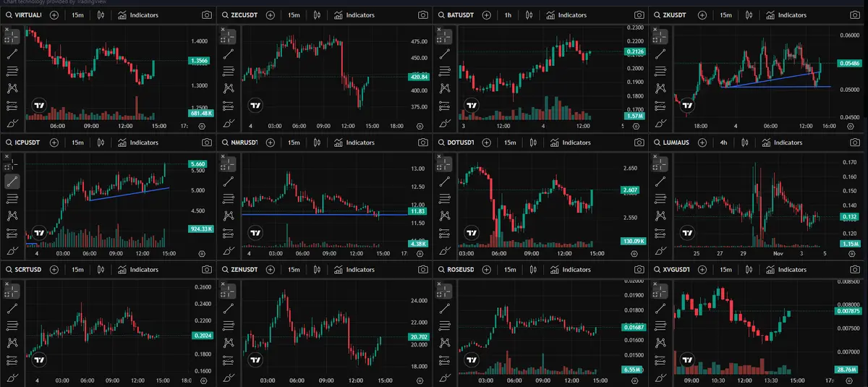Open Indicators on the LUMIA chart
The height and width of the screenshot is (387, 868).
coord(782,143)
